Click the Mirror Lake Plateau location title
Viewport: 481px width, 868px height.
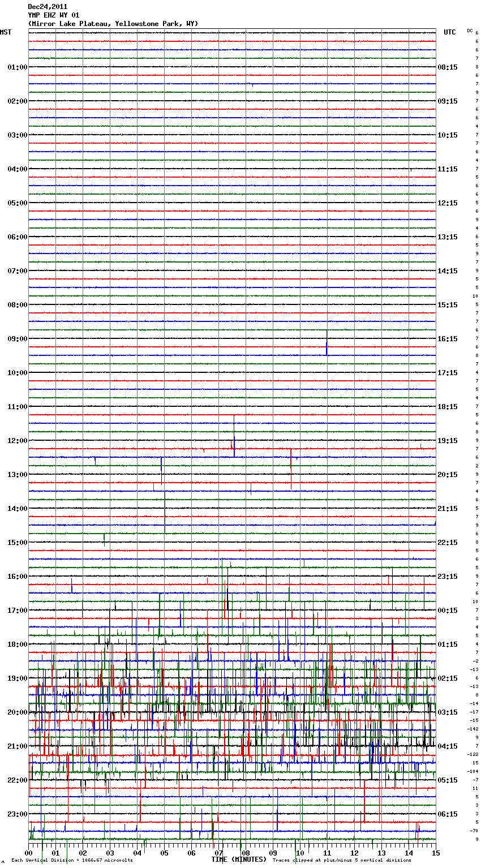(113, 24)
